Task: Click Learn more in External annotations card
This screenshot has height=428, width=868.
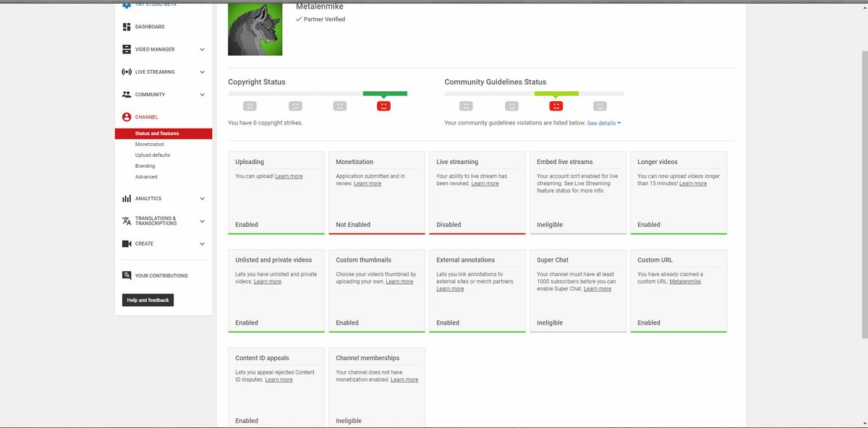Action: coord(450,289)
